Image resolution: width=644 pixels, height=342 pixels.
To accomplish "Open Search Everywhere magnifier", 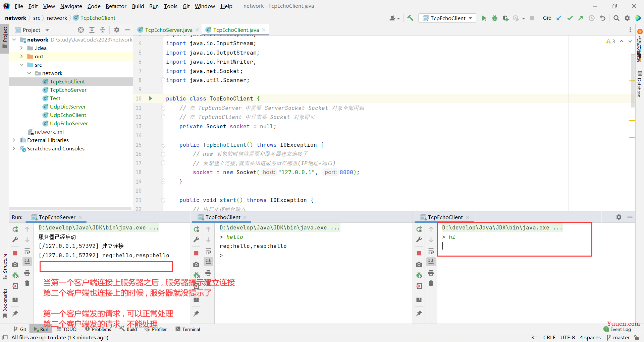I will pos(616,18).
